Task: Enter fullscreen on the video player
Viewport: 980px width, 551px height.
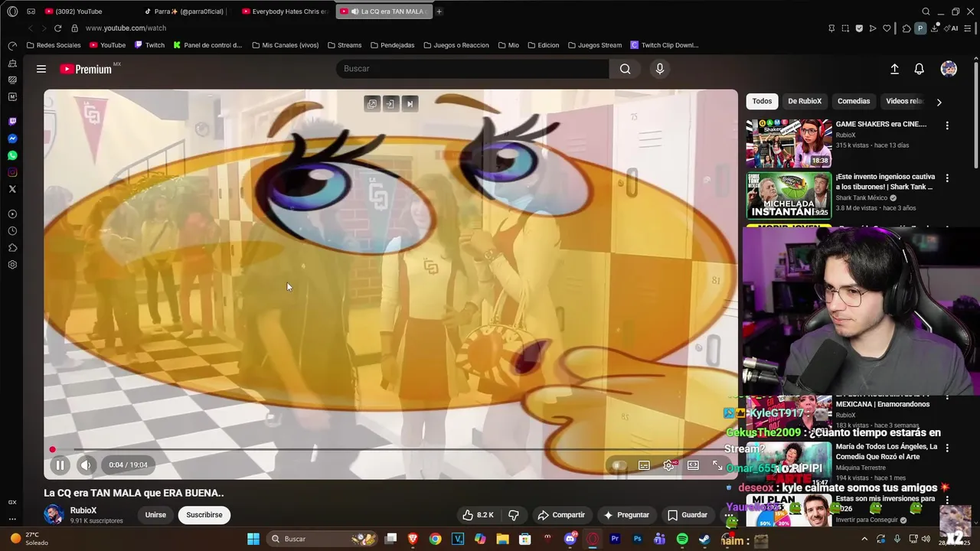Action: tap(717, 465)
